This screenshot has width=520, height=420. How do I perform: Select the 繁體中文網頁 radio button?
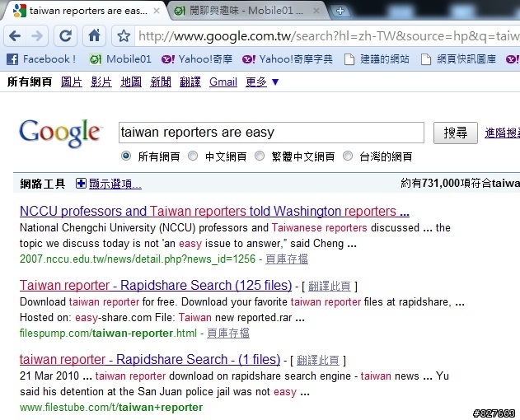(x=260, y=156)
